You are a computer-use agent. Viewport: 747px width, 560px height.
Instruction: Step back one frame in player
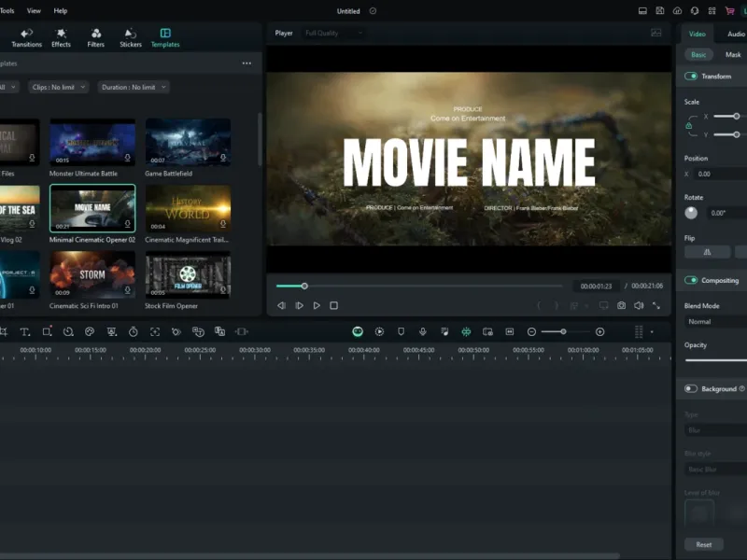[282, 305]
